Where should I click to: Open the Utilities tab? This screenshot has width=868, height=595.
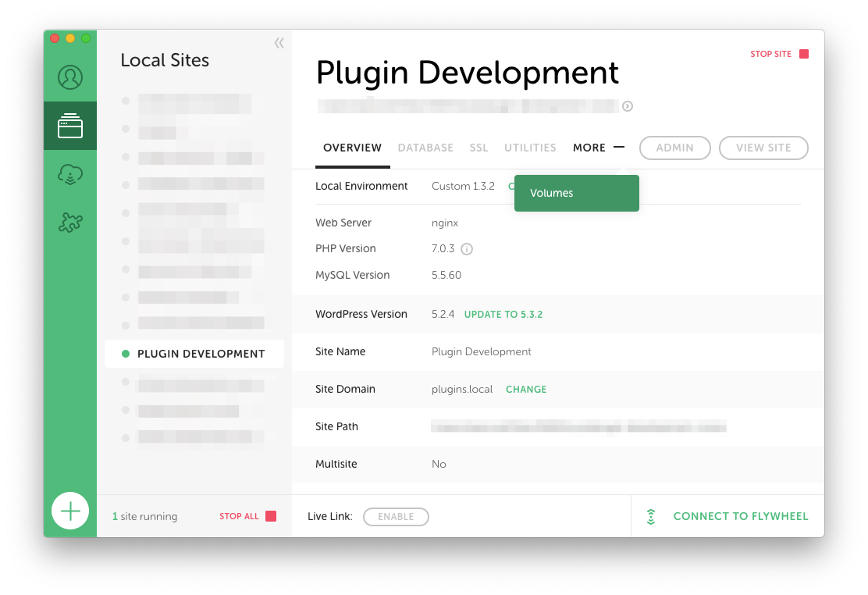(530, 148)
